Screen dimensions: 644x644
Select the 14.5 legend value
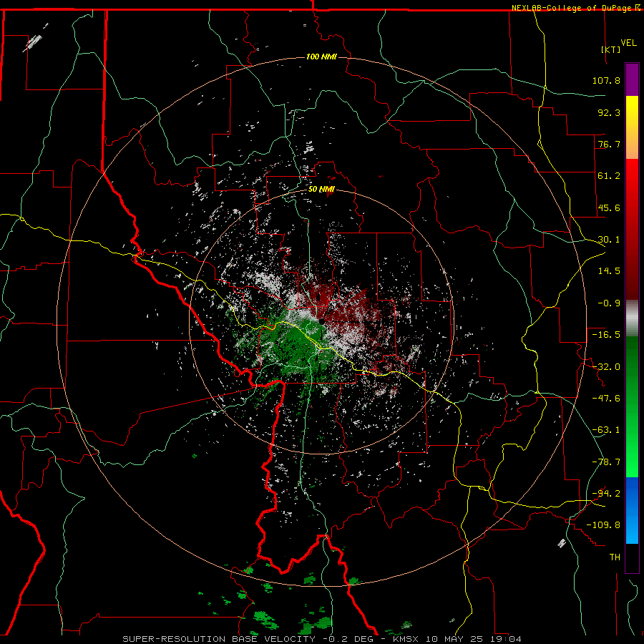[609, 271]
